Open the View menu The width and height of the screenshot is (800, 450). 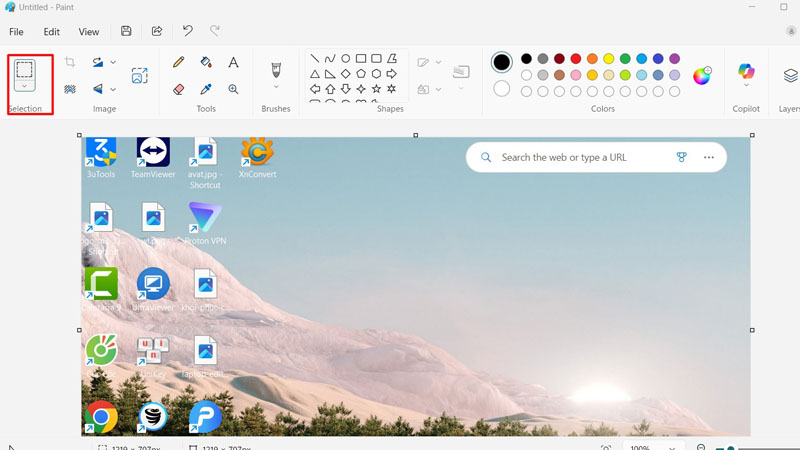coord(89,32)
